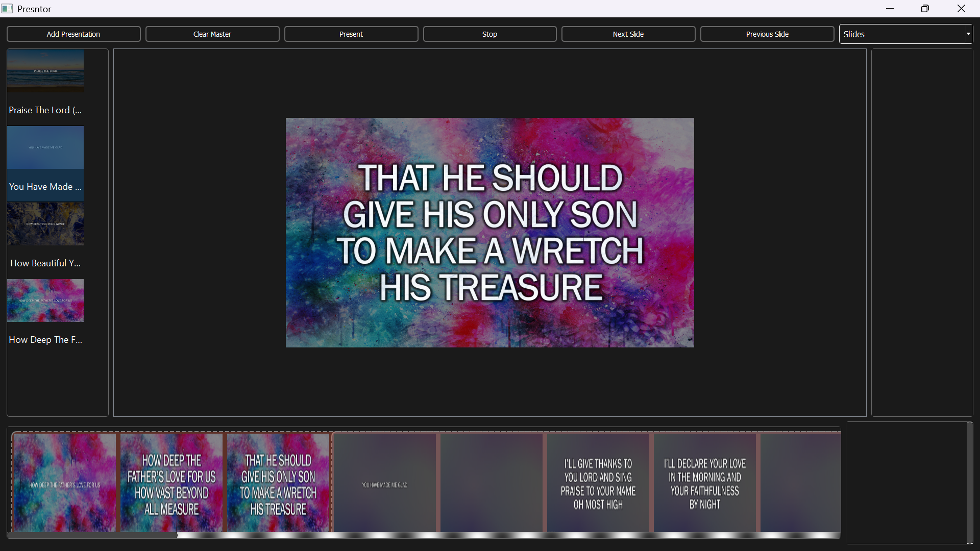Click the 'You Have Made Me Glad' slide
Screen dimensions: 980x551
point(385,482)
